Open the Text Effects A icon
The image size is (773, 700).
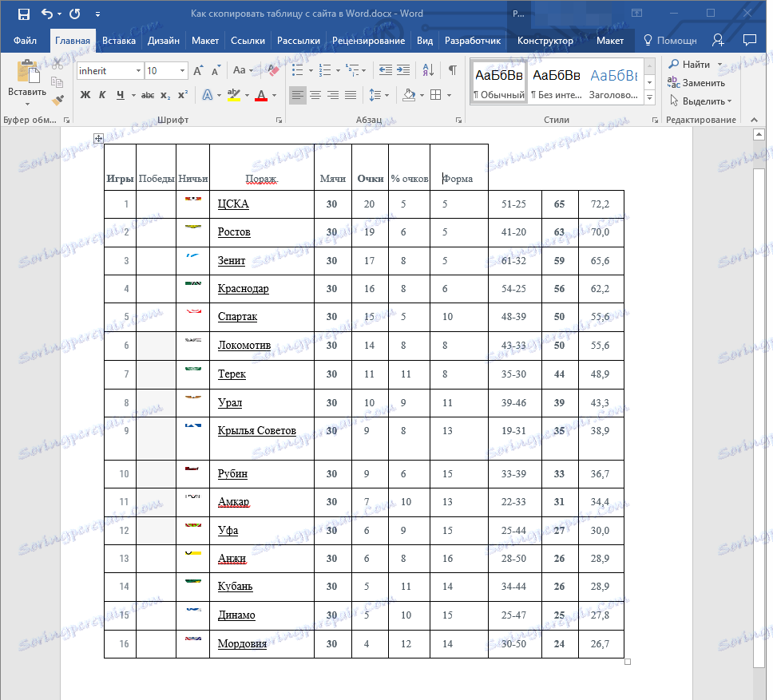[x=207, y=95]
